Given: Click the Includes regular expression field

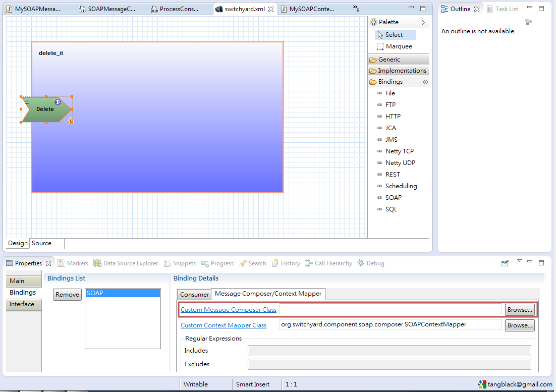Looking at the screenshot, I should pos(390,351).
